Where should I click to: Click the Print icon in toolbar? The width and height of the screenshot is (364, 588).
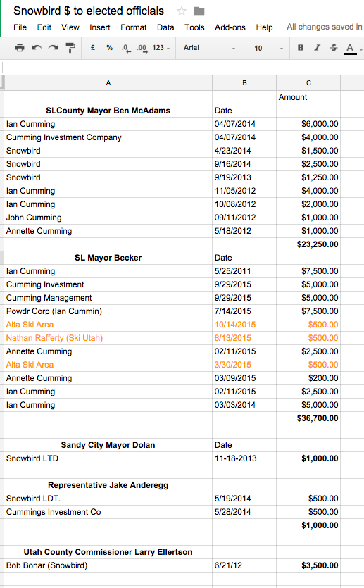coord(20,48)
